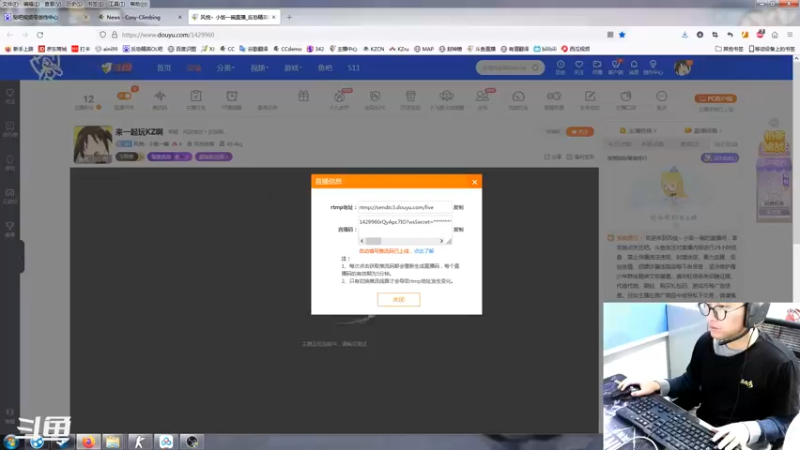Click the rtmp address input field

point(405,207)
